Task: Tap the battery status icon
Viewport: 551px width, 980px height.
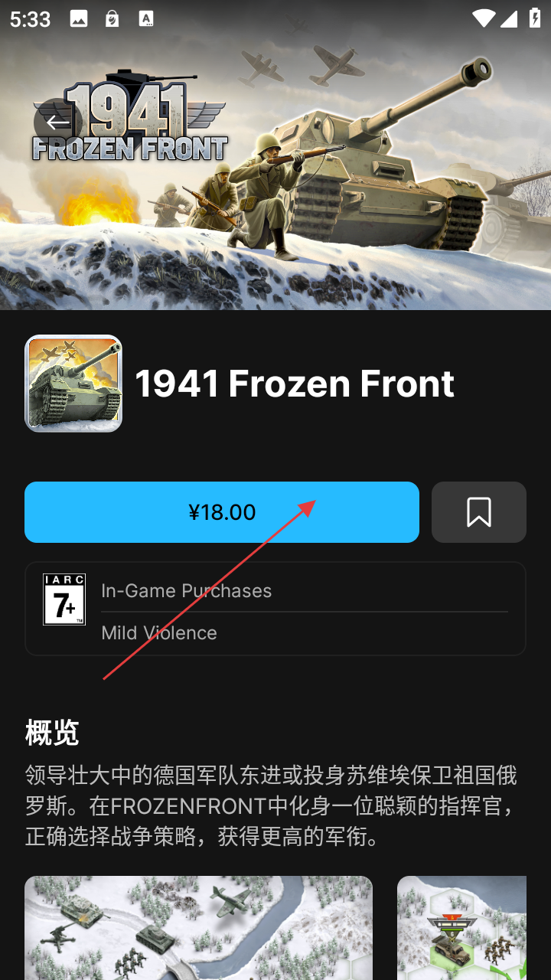Action: click(536, 18)
